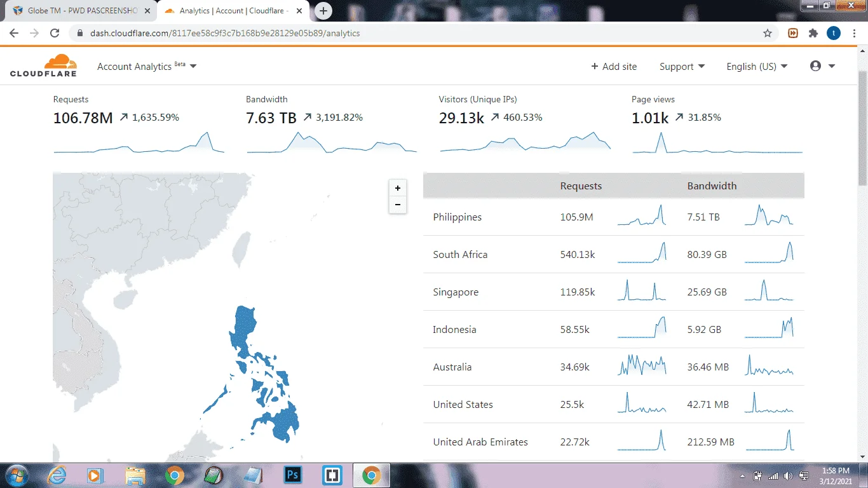Open Windows Media Player from the taskbar
The width and height of the screenshot is (868, 488).
coord(95,475)
